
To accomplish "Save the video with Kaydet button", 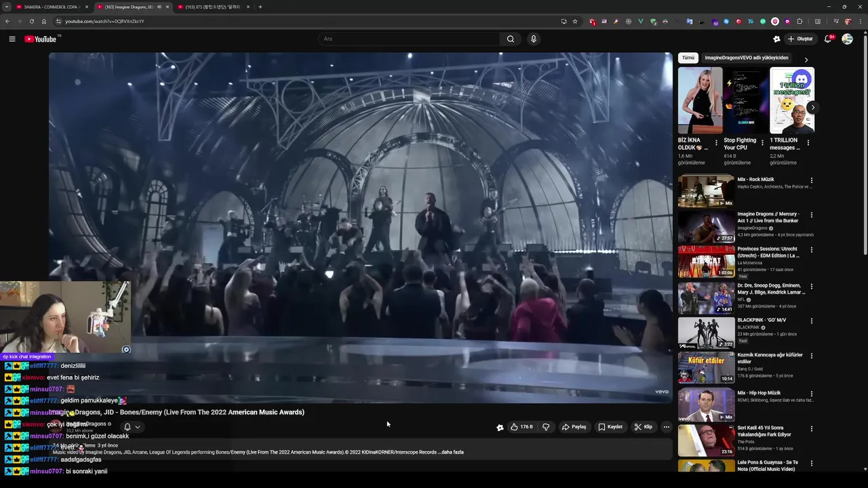I will pos(610,427).
